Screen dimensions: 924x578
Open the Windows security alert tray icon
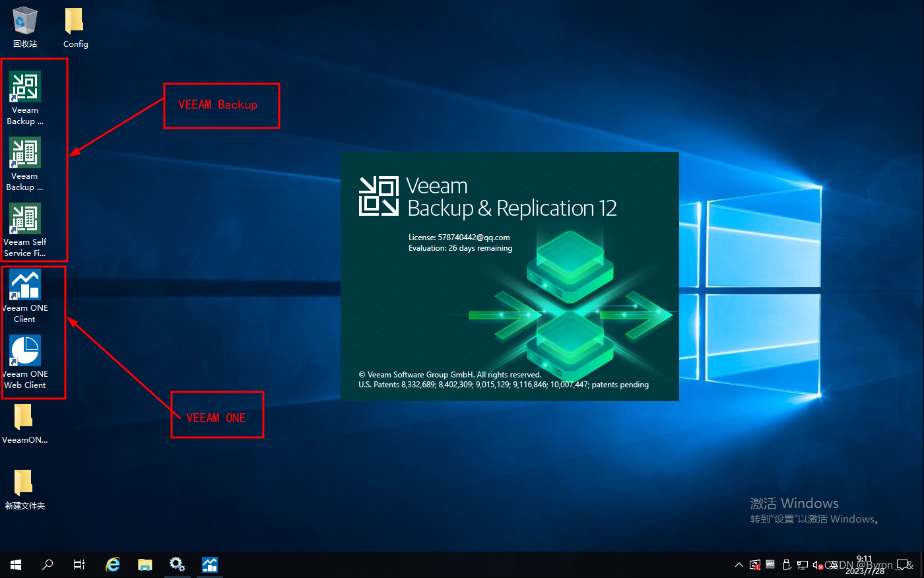(755, 565)
